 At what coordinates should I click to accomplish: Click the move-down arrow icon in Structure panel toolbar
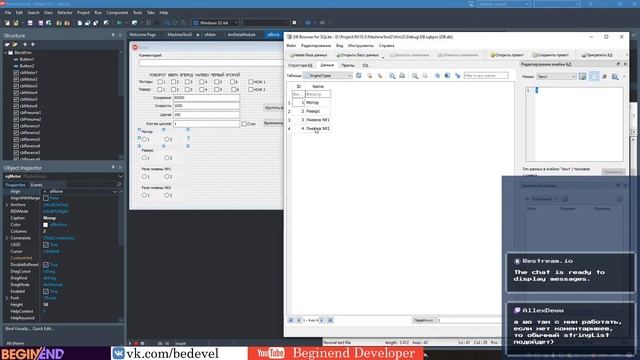pos(33,44)
